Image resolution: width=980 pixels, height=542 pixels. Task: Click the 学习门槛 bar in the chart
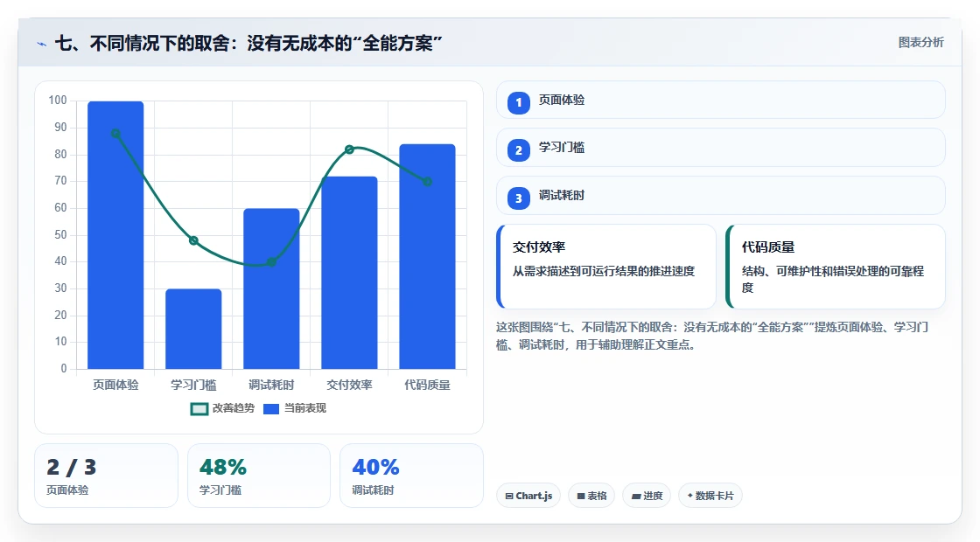193,329
